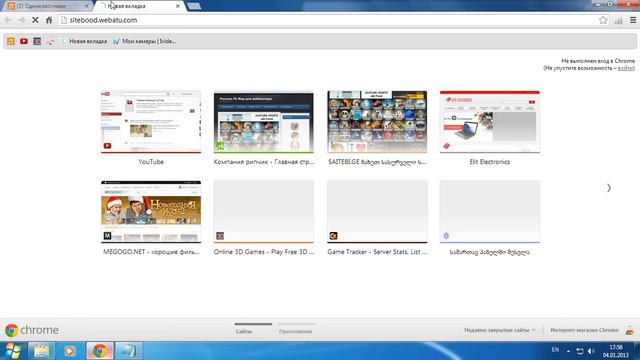Screen dimensions: 640x360
Task: Open the Online 3D Games thumbnail tile
Action: coord(264,212)
